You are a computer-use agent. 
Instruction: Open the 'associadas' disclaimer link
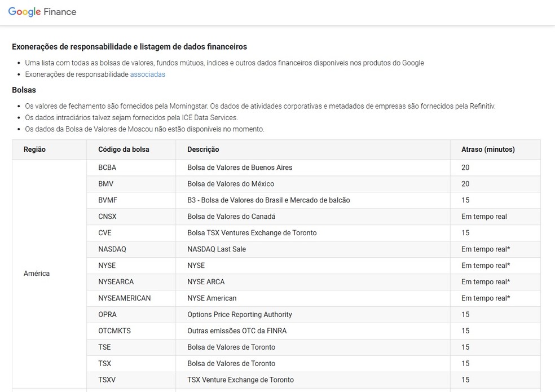point(148,74)
